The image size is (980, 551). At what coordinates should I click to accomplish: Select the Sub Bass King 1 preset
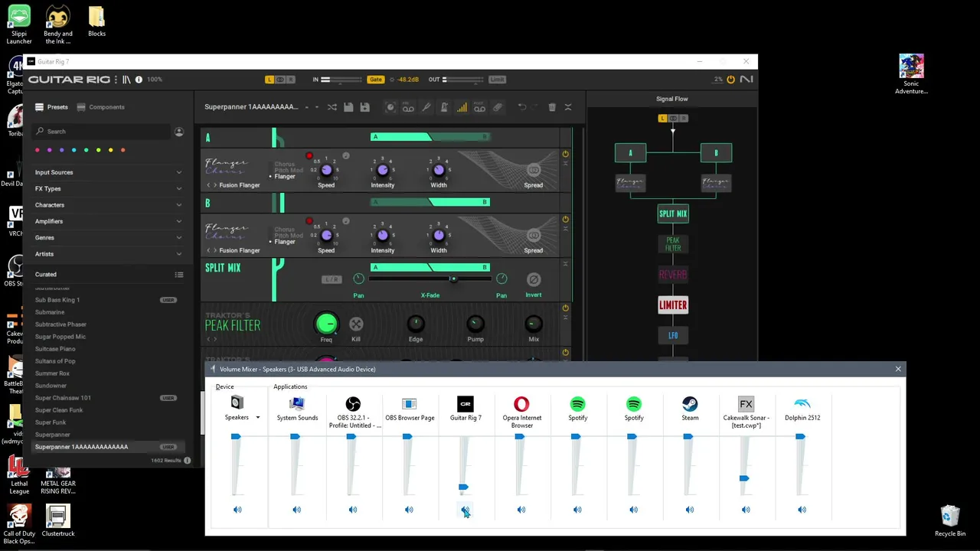(57, 300)
